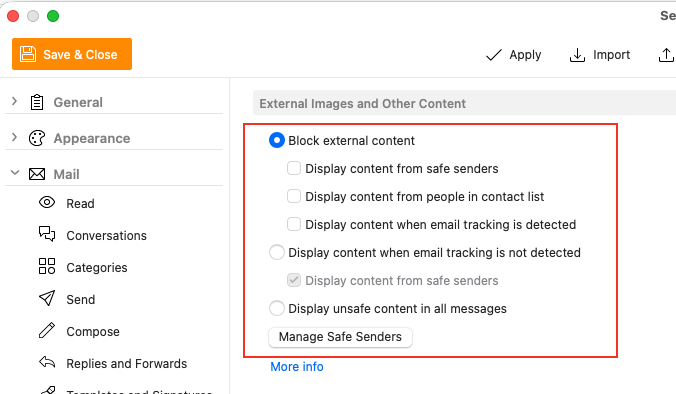The height and width of the screenshot is (394, 676).
Task: Click the Save & Close floppy disk icon
Action: click(28, 54)
